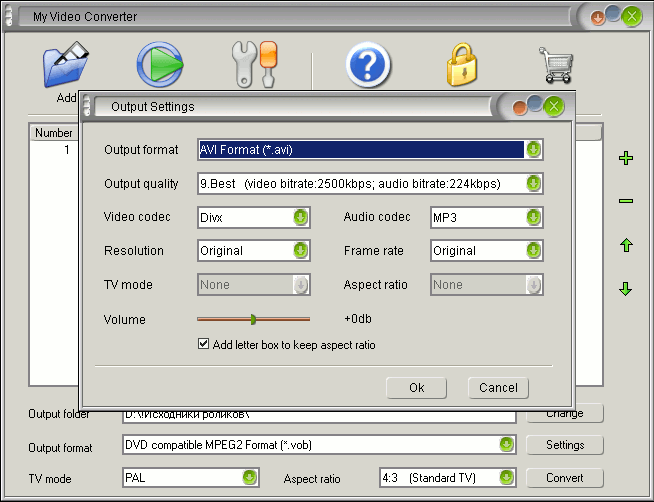Open Output format AVI dropdown in dialog
Screen dimensions: 654x502
(x=533, y=149)
